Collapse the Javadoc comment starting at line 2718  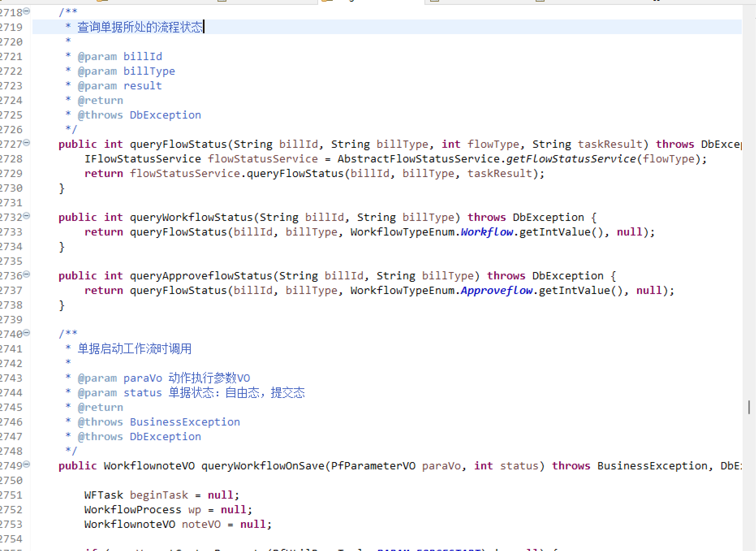27,11
